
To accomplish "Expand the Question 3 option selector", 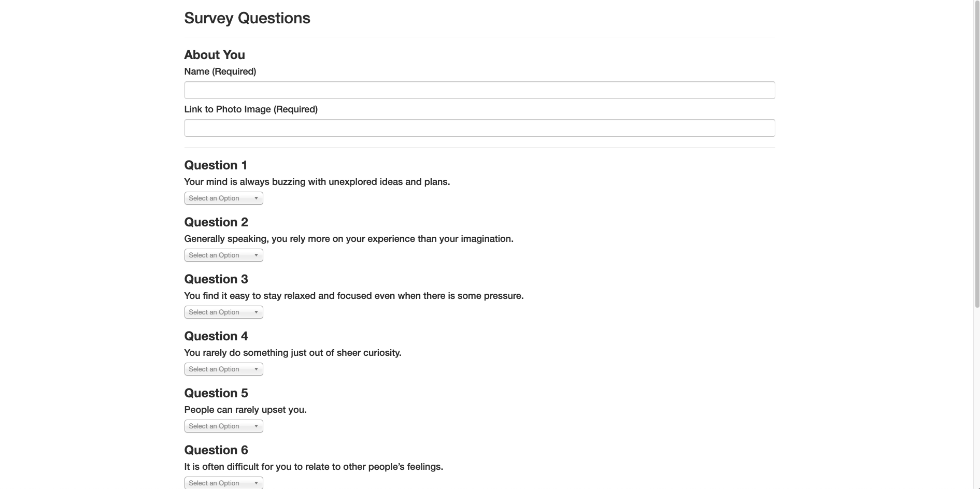I will pos(223,312).
